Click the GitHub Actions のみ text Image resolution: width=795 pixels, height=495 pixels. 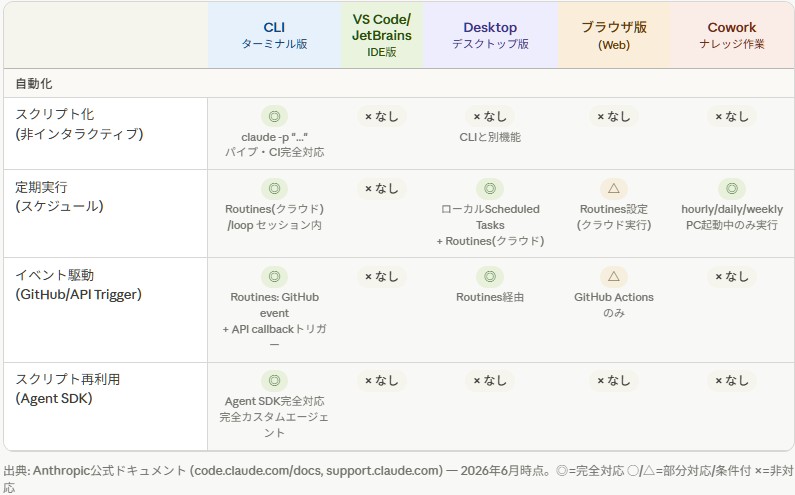tap(613, 305)
